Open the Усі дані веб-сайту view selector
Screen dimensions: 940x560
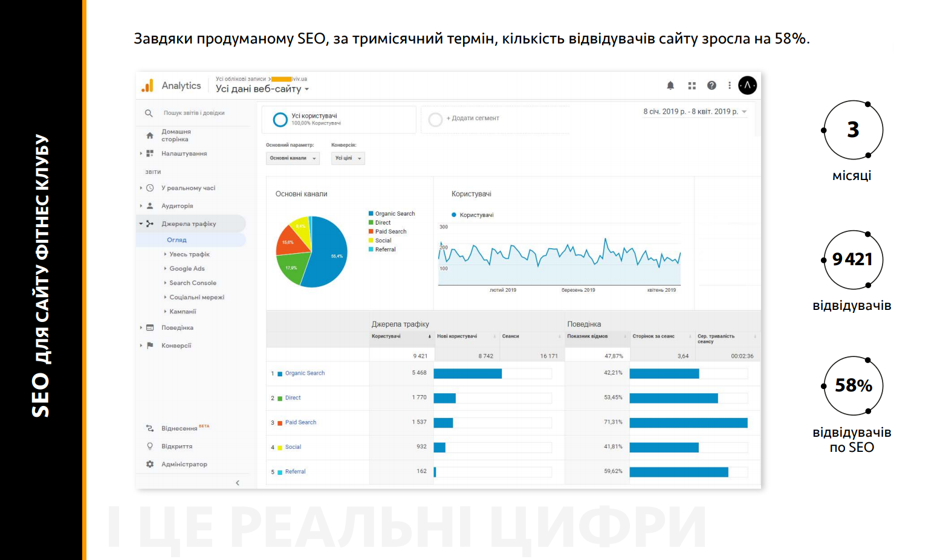[262, 89]
